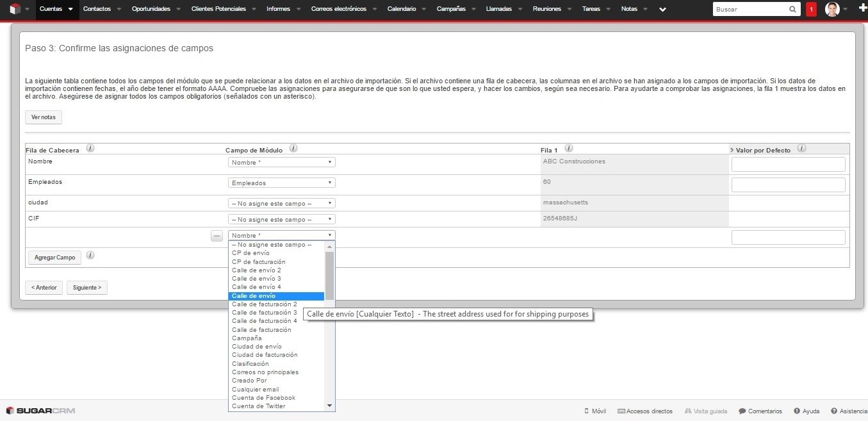
Task: Remove the added field row with minus button
Action: tap(217, 236)
